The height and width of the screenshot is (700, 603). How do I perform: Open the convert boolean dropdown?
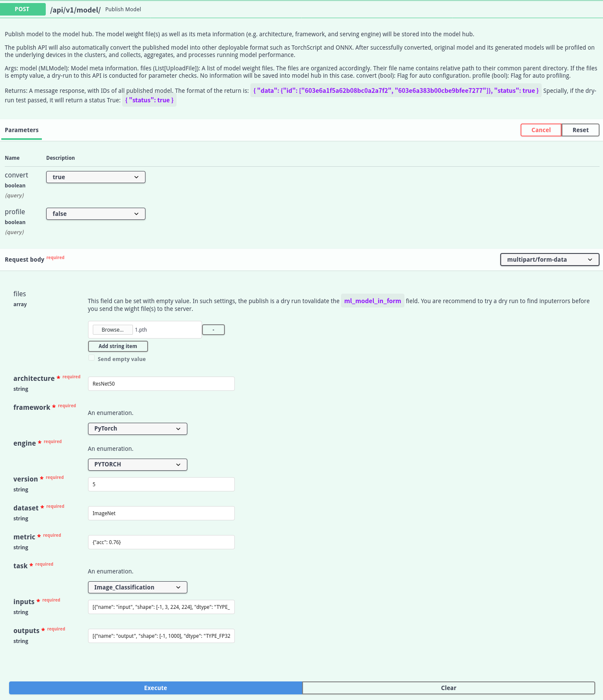[96, 177]
